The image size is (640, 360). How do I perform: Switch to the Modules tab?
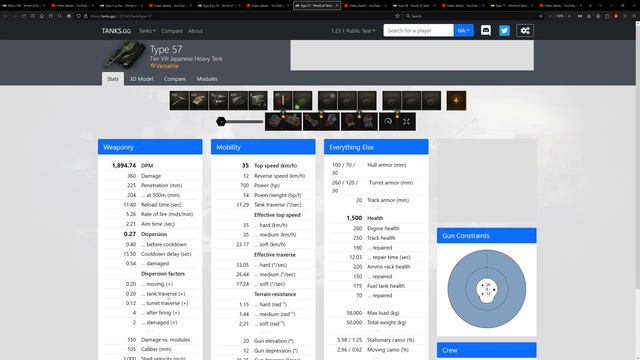207,79
